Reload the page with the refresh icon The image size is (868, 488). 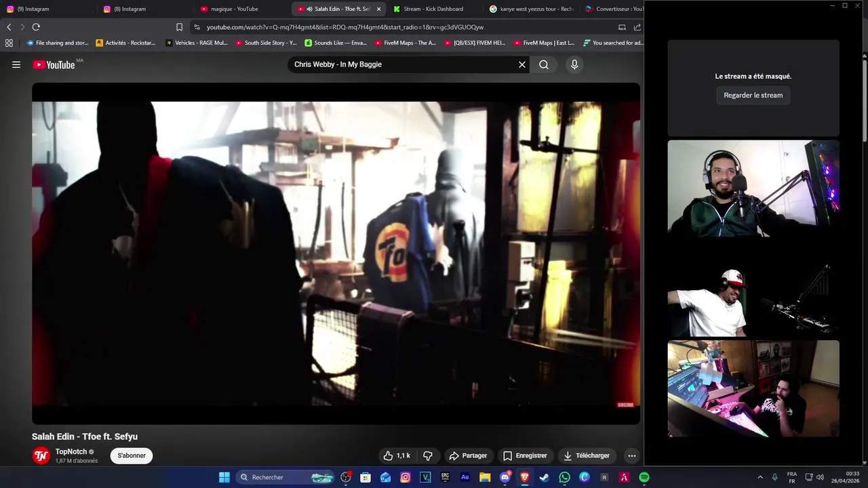pyautogui.click(x=36, y=27)
